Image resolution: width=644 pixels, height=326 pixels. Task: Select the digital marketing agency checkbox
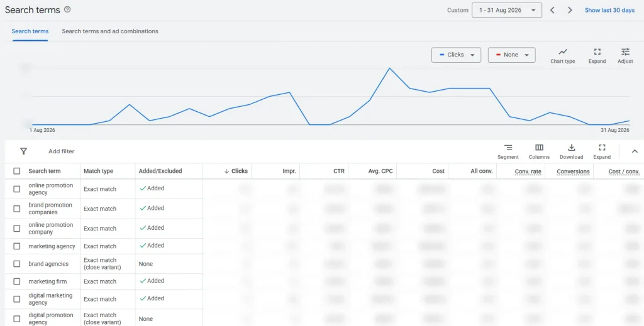[x=17, y=300]
